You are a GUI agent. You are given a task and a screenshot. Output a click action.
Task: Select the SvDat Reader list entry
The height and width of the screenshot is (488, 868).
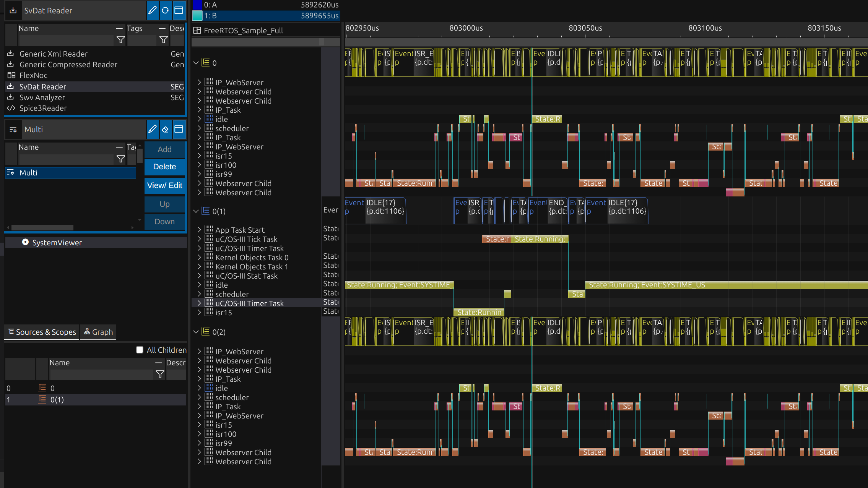pyautogui.click(x=95, y=87)
